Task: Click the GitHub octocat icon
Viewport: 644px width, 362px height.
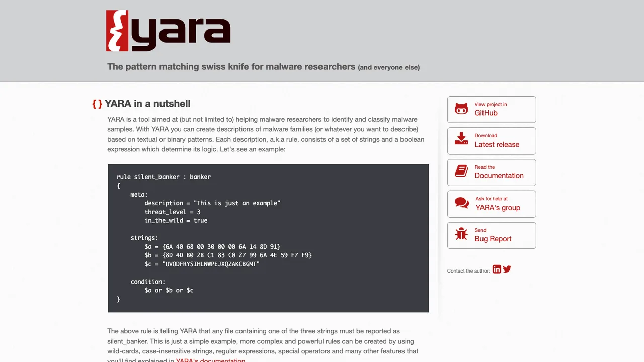Action: click(461, 109)
